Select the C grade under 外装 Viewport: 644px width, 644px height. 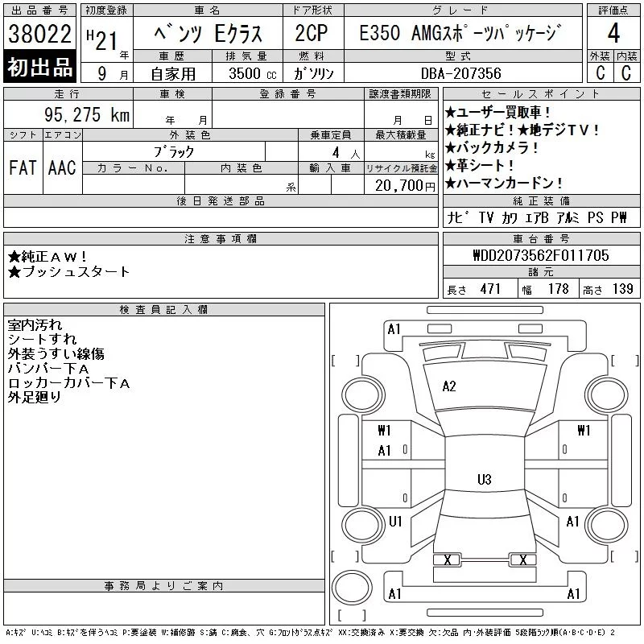pyautogui.click(x=601, y=72)
